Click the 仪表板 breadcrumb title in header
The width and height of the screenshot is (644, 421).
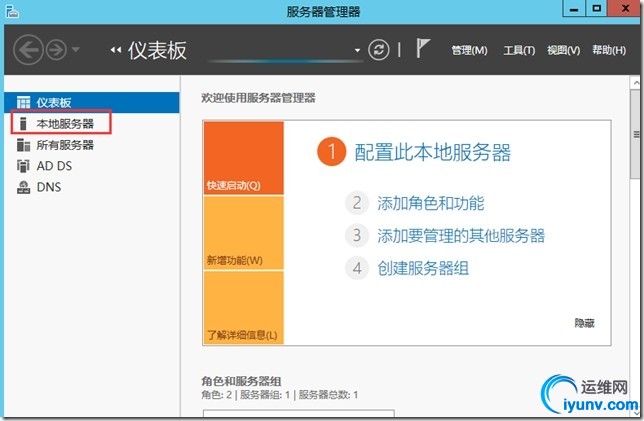coord(157,50)
